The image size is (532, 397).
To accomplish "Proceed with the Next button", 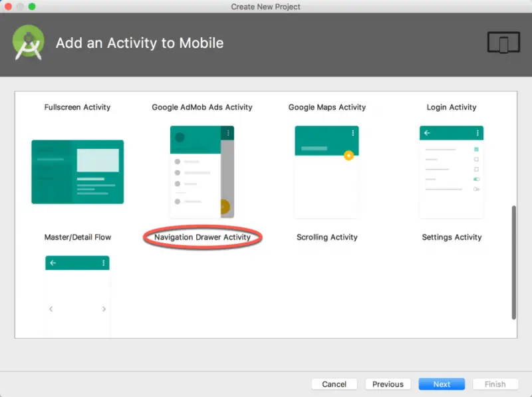I will (442, 384).
